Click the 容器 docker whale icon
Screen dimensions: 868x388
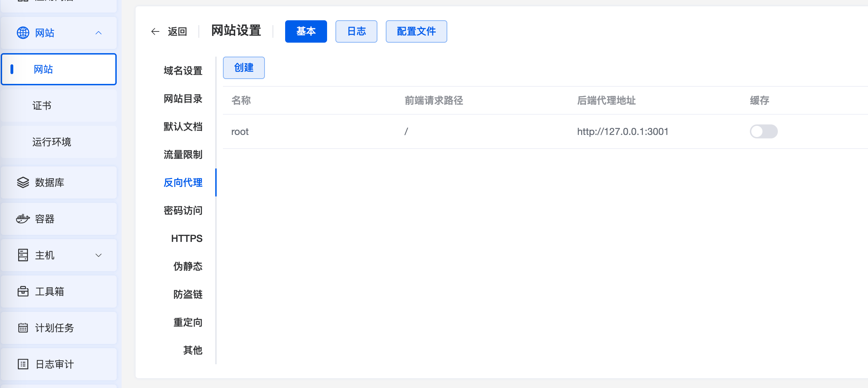coord(23,219)
